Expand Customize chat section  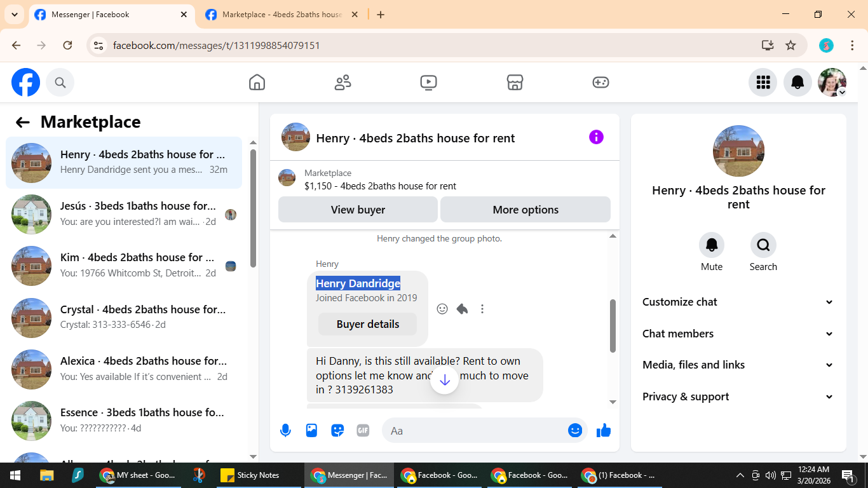[738, 302]
